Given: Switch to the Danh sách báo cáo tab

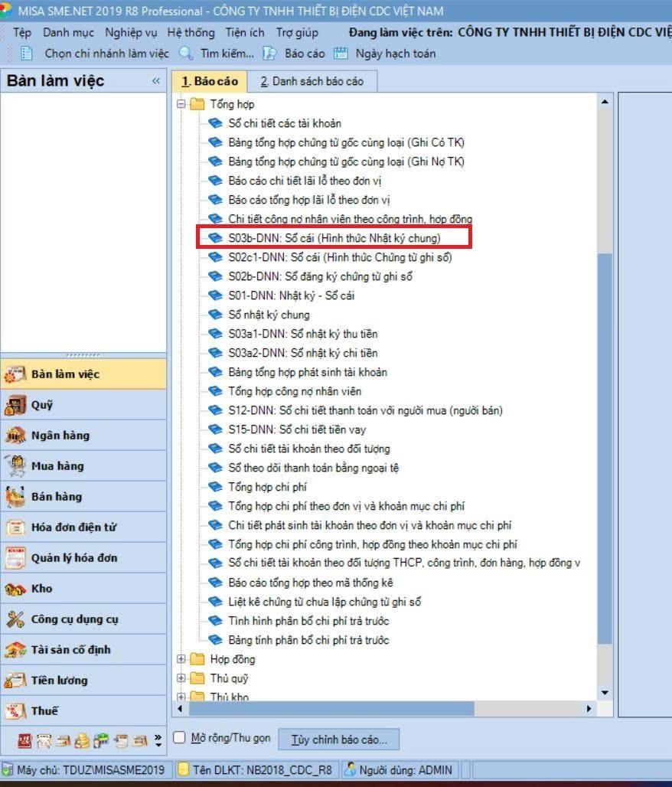Looking at the screenshot, I should point(312,81).
